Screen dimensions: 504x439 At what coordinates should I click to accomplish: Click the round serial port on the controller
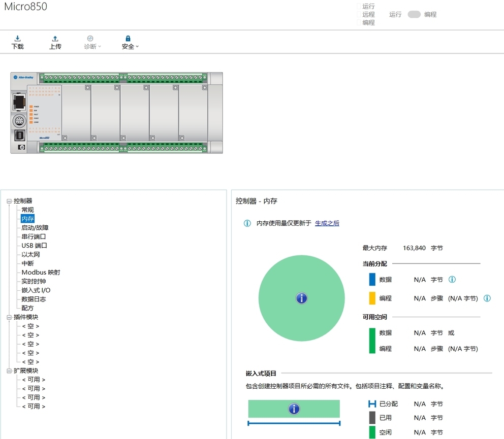(x=19, y=121)
